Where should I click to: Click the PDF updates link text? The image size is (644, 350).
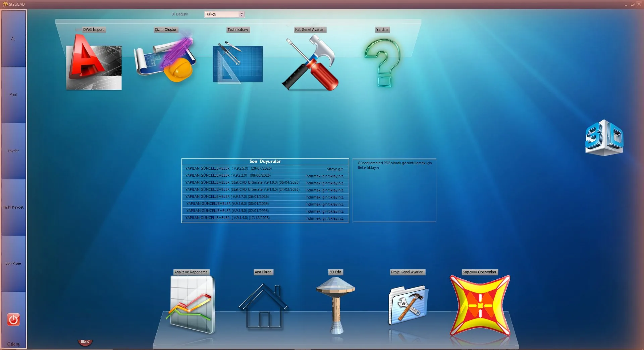pyautogui.click(x=394, y=165)
